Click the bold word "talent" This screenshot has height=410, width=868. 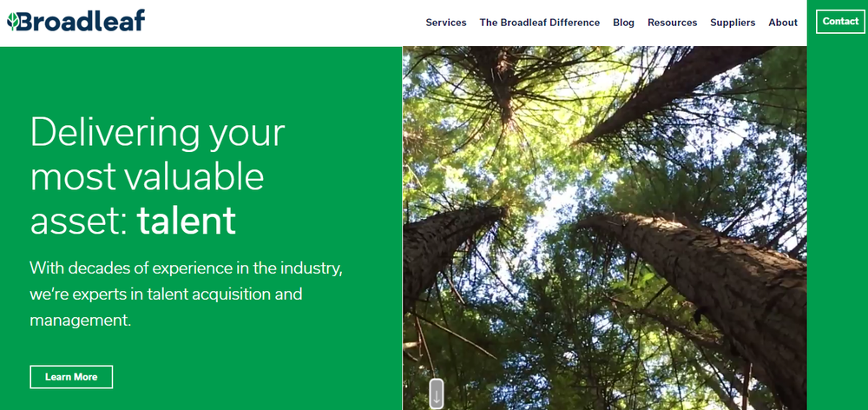(x=187, y=221)
